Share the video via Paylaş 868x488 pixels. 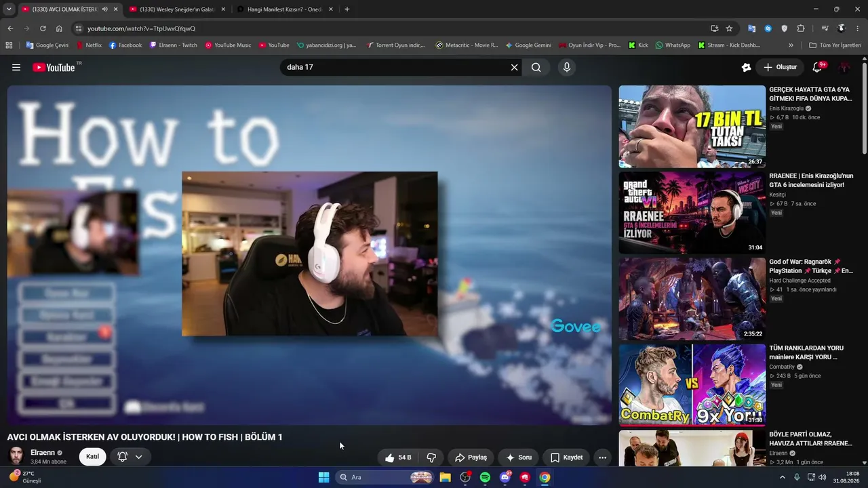tap(471, 457)
